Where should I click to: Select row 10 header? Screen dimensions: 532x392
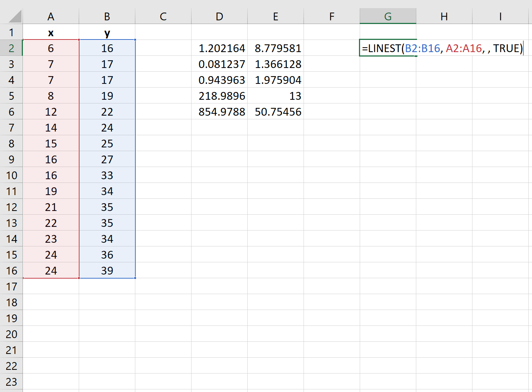pyautogui.click(x=11, y=175)
